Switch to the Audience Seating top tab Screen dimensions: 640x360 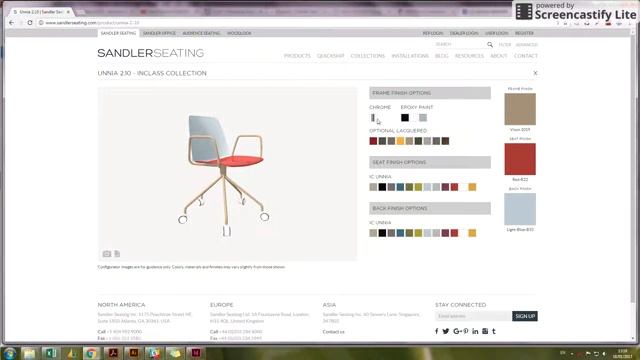(201, 33)
